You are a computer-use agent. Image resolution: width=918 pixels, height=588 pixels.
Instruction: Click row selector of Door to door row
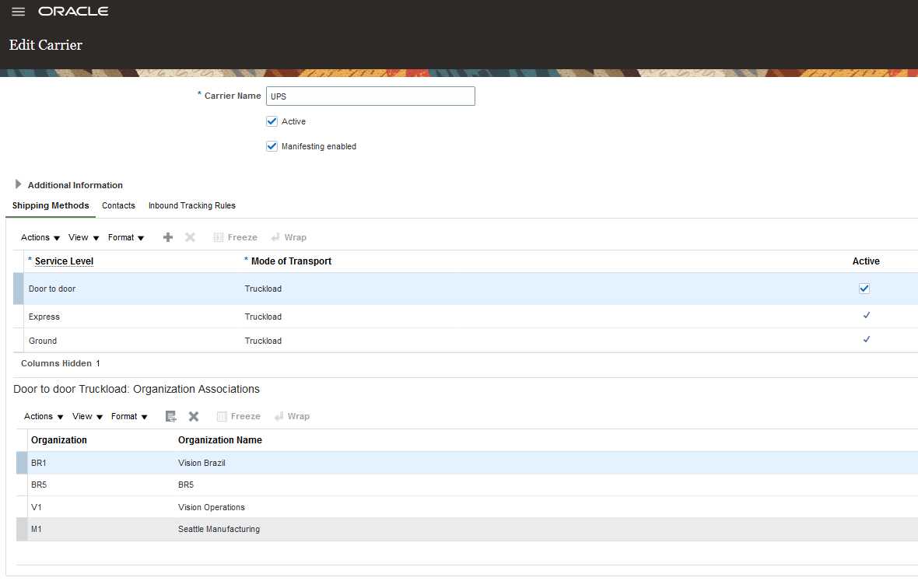click(x=18, y=289)
